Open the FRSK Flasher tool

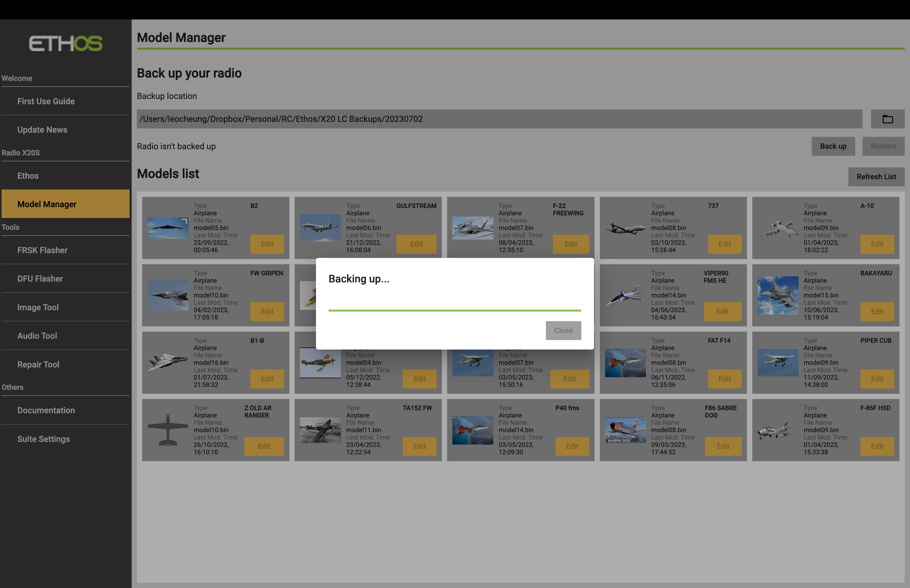(x=42, y=250)
